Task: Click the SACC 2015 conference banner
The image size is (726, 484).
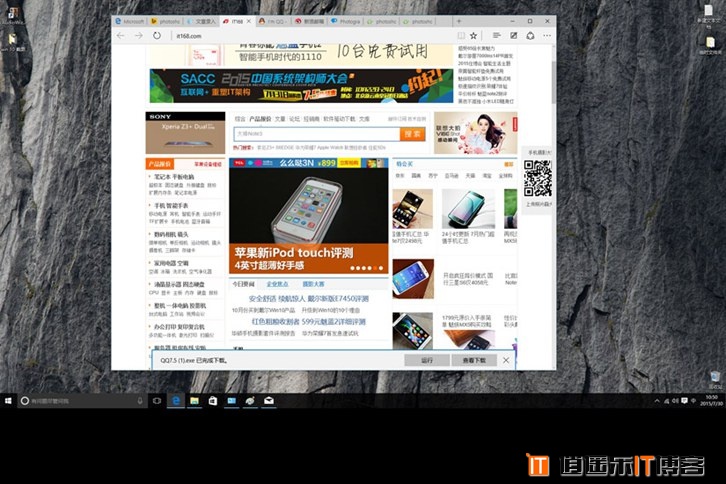Action: (301, 86)
